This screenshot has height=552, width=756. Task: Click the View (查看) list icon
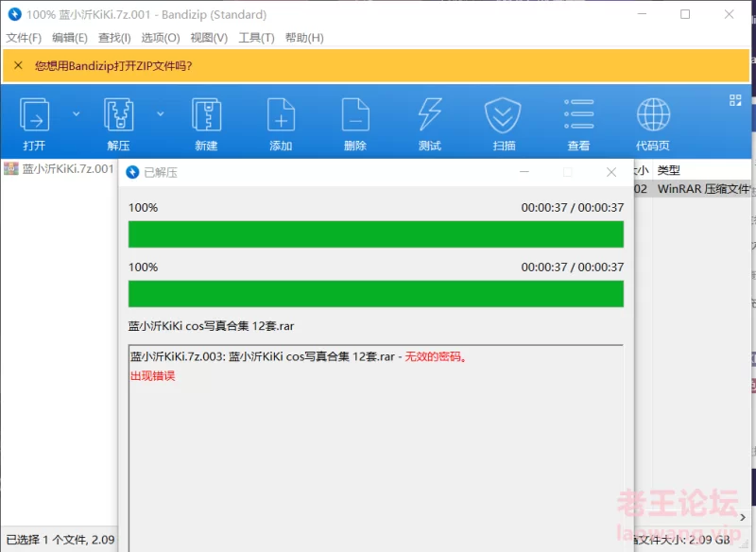pyautogui.click(x=578, y=114)
